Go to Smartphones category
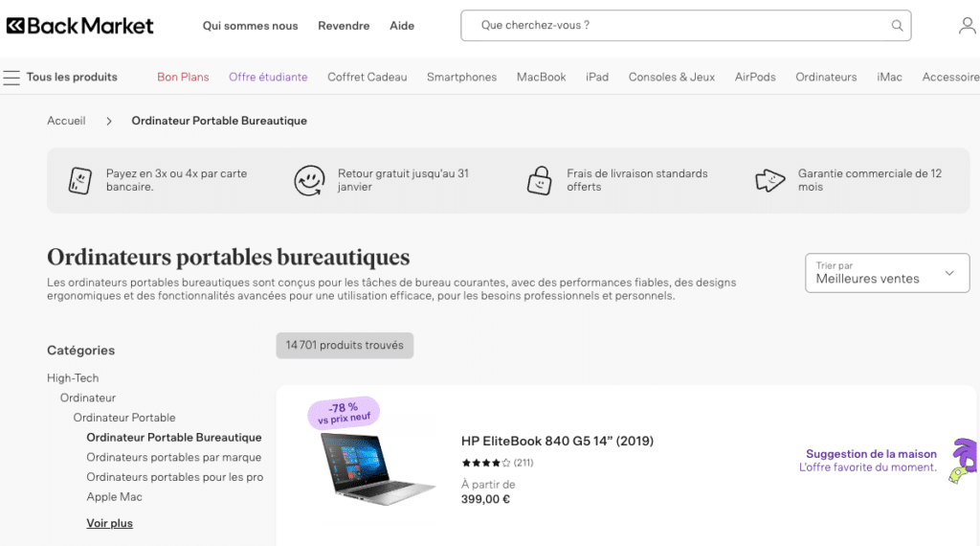This screenshot has width=980, height=546. tap(462, 77)
